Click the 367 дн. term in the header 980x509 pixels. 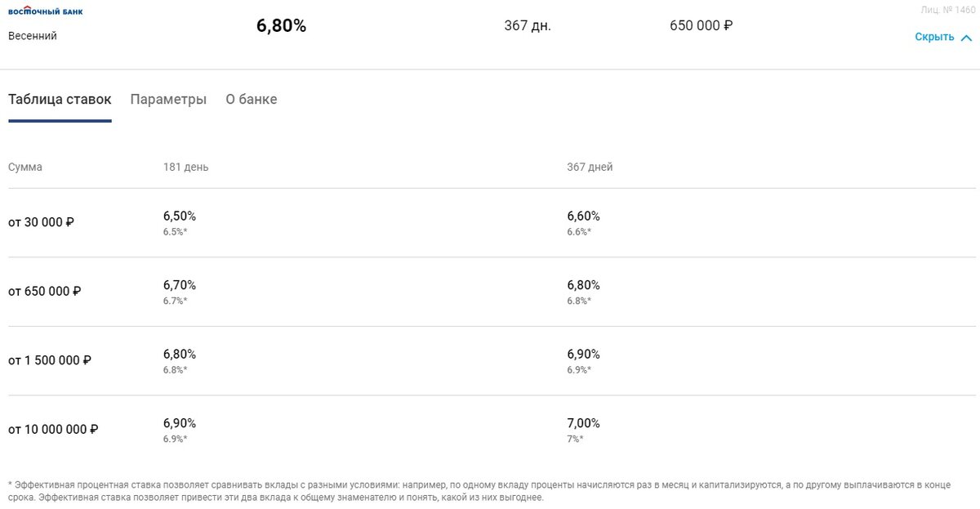[528, 26]
